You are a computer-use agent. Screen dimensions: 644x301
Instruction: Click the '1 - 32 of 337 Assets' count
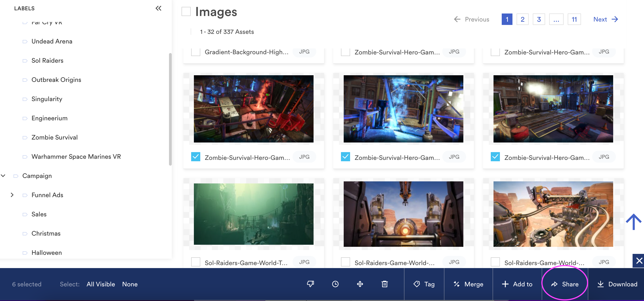coord(227,32)
